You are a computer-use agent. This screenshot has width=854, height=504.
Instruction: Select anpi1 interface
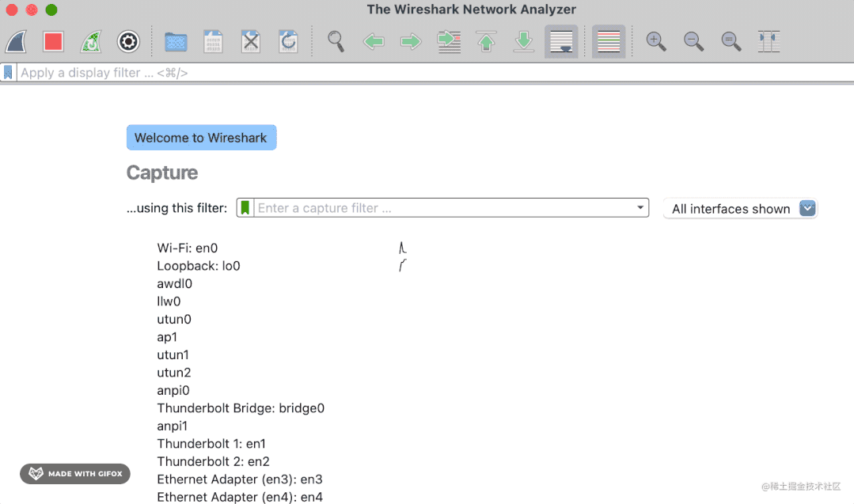tap(173, 426)
